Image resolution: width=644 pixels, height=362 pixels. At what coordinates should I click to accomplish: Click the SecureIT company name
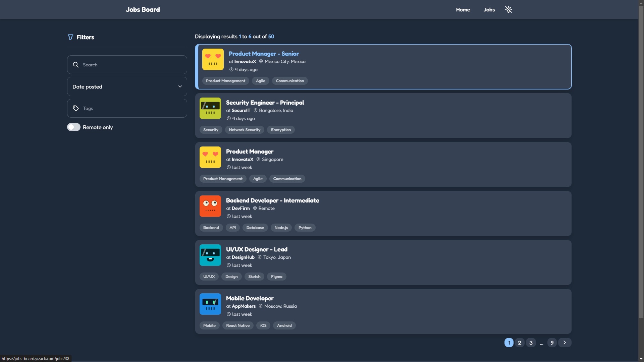point(241,111)
